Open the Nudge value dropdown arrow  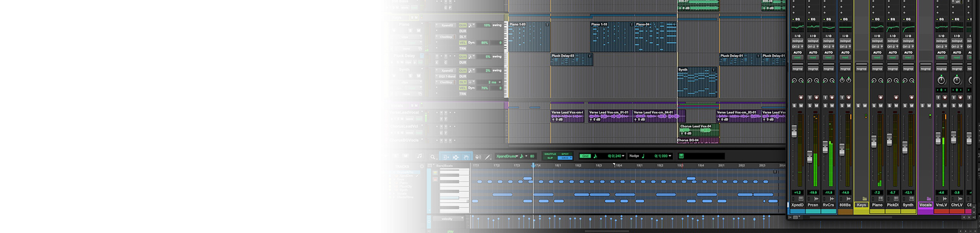[x=670, y=156]
